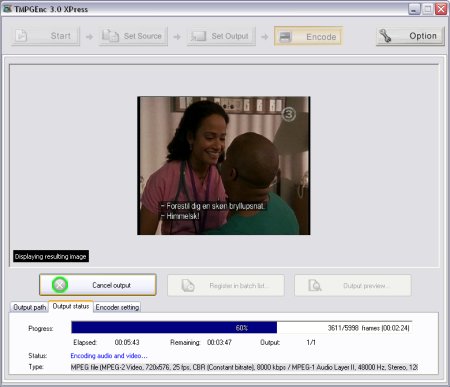Viewport: 450px width, 387px height.
Task: Click the Displaying resulting image label
Action: [51, 256]
